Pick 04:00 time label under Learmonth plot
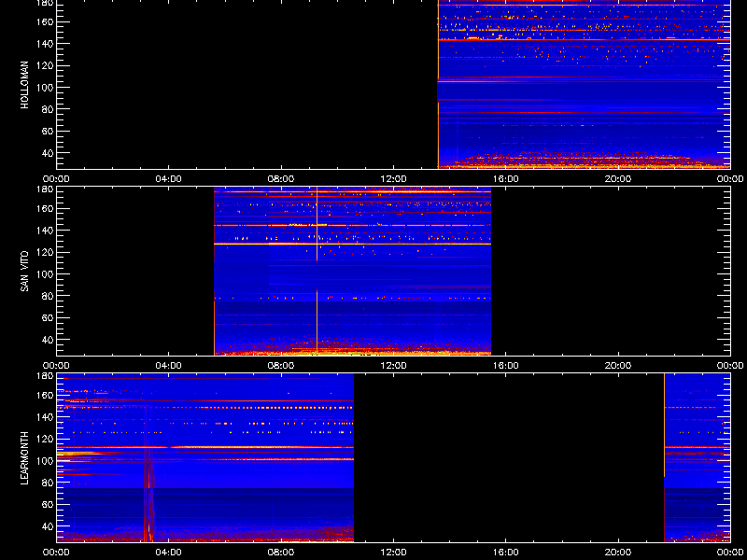This screenshot has width=747, height=560. pyautogui.click(x=169, y=553)
